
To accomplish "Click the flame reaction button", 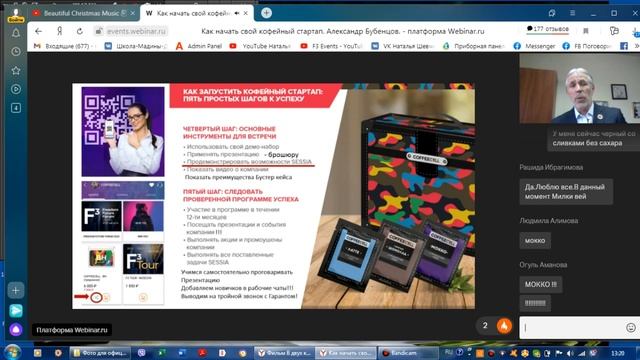I will [504, 326].
